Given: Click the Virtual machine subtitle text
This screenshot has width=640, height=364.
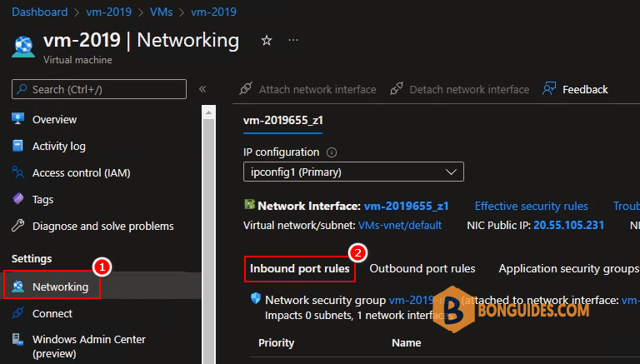Looking at the screenshot, I should (77, 60).
